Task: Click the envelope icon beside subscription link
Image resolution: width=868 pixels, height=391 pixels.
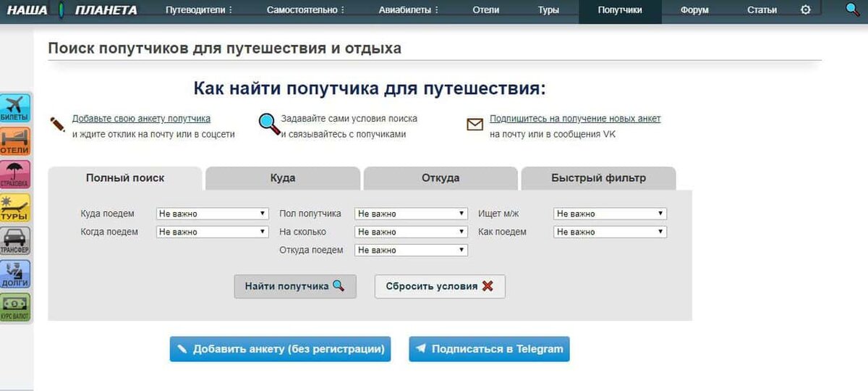Action: (x=475, y=125)
